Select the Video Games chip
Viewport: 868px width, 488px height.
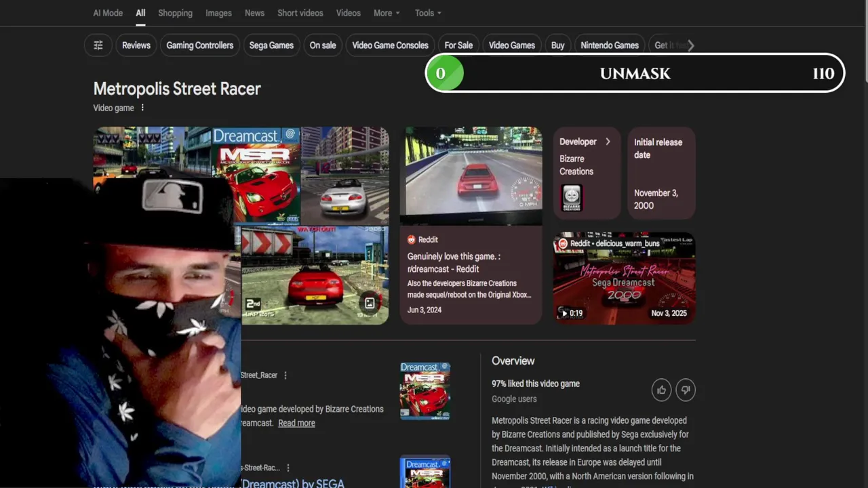click(512, 45)
